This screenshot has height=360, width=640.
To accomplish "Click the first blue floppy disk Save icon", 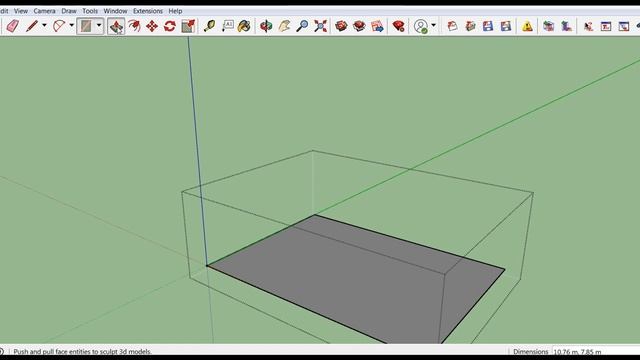I will 488,26.
